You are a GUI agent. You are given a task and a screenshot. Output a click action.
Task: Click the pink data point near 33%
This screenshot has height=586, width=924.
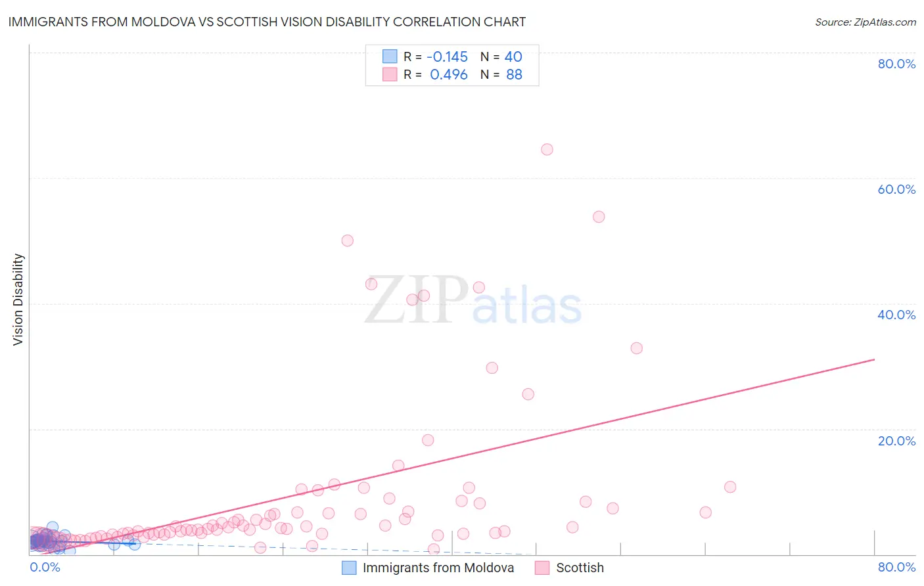tap(636, 348)
